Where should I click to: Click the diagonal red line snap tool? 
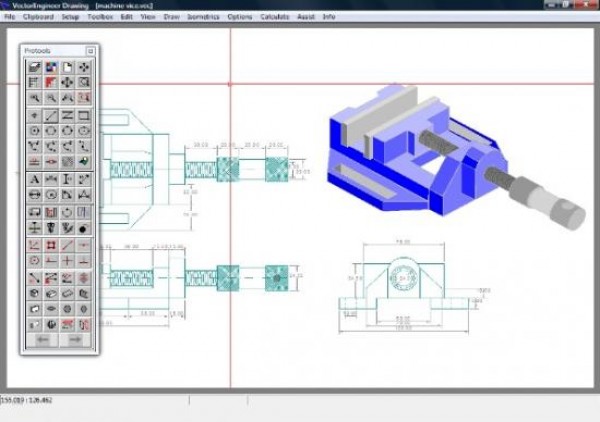click(x=67, y=245)
